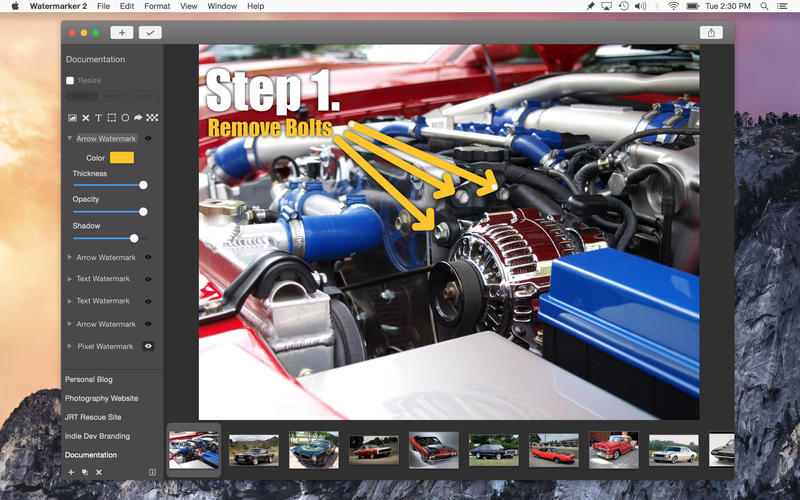Image resolution: width=800 pixels, height=500 pixels.
Task: Click the plus button in the title bar
Action: point(121,32)
